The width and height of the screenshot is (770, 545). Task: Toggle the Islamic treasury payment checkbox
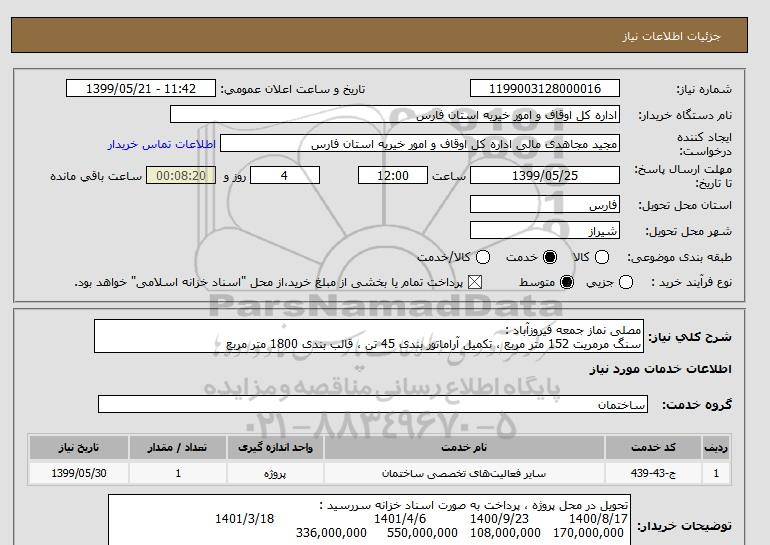click(474, 282)
